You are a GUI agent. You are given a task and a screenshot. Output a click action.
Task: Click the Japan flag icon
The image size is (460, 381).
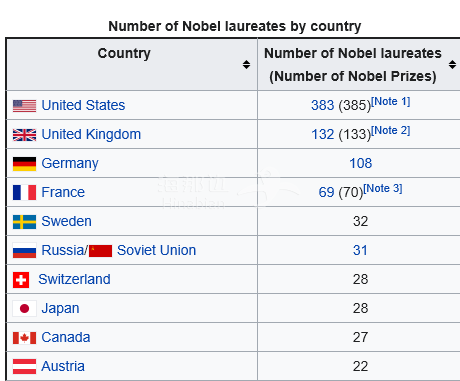pyautogui.click(x=24, y=309)
